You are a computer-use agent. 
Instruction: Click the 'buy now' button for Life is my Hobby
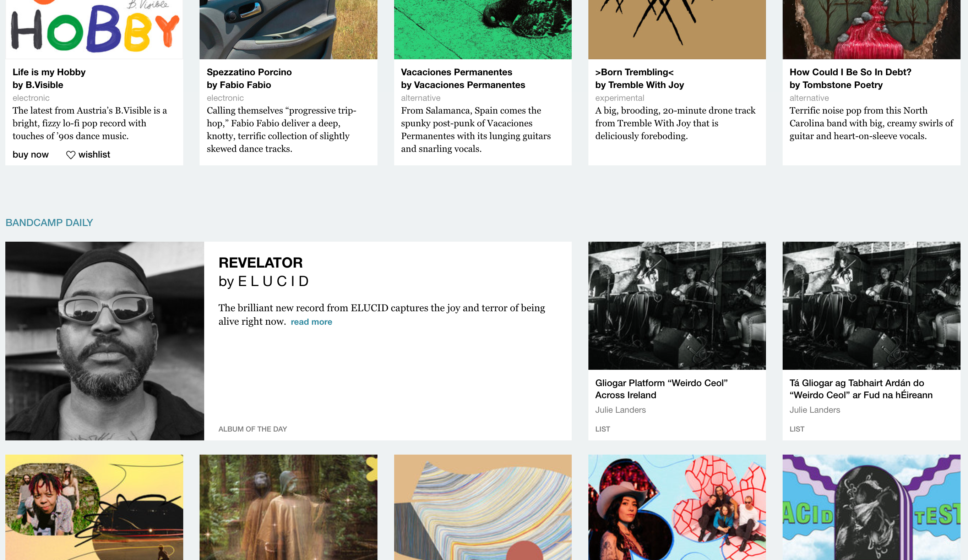pyautogui.click(x=30, y=154)
